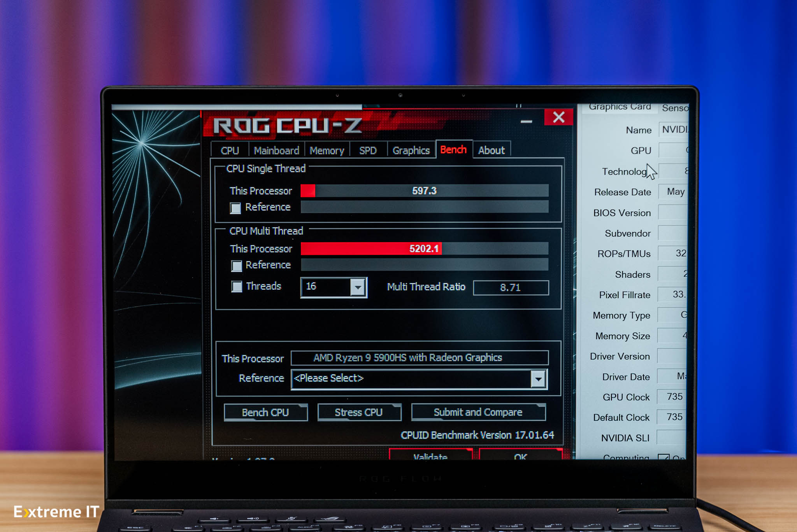Select the Bench tab
Image resolution: width=797 pixels, height=532 pixels.
click(454, 150)
